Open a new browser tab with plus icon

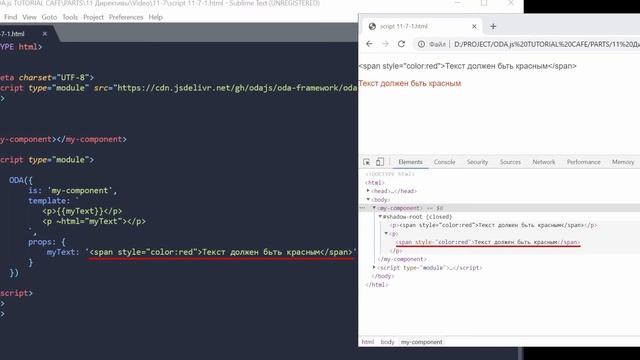click(493, 26)
